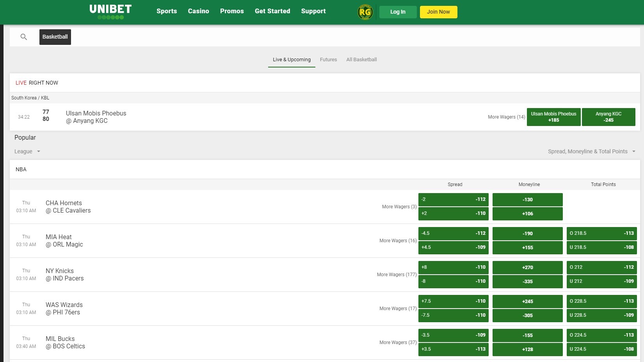
Task: Bet Anyang KGC -245
Action: coord(608,117)
